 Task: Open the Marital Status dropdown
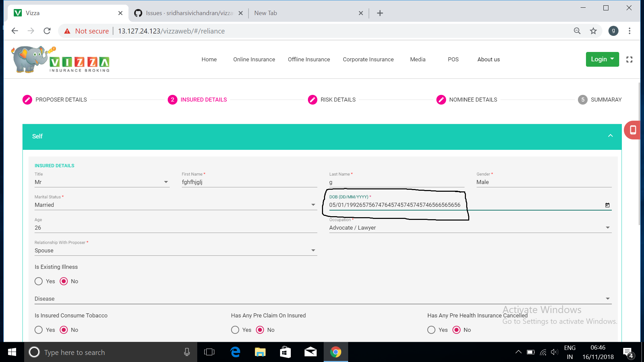[176, 205]
